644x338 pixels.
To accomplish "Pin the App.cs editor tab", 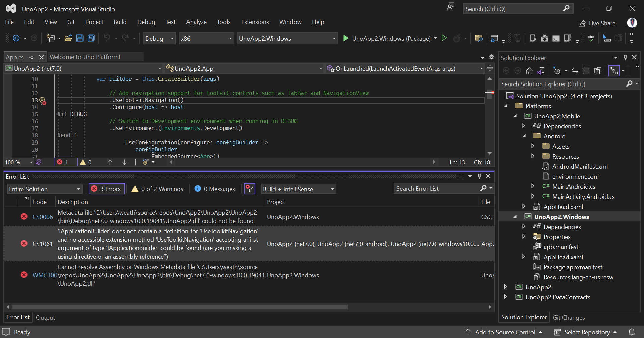I will [x=32, y=57].
